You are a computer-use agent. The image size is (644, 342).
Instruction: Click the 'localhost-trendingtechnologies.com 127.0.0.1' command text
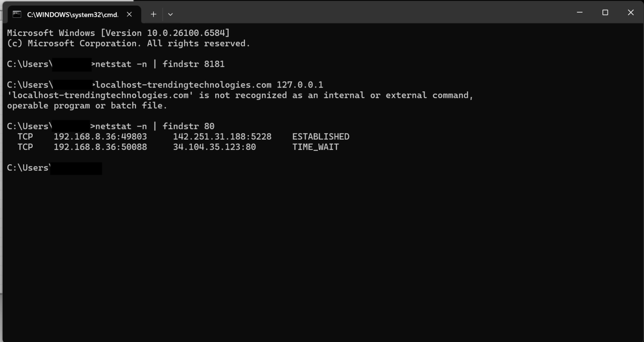(209, 85)
